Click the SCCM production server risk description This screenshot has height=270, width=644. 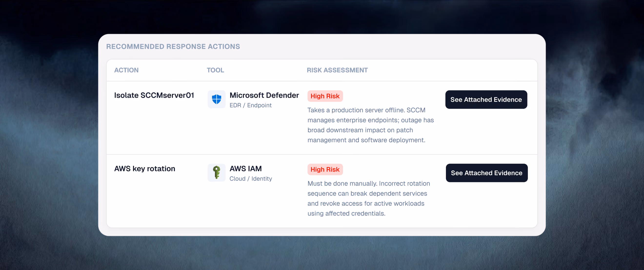(x=371, y=125)
